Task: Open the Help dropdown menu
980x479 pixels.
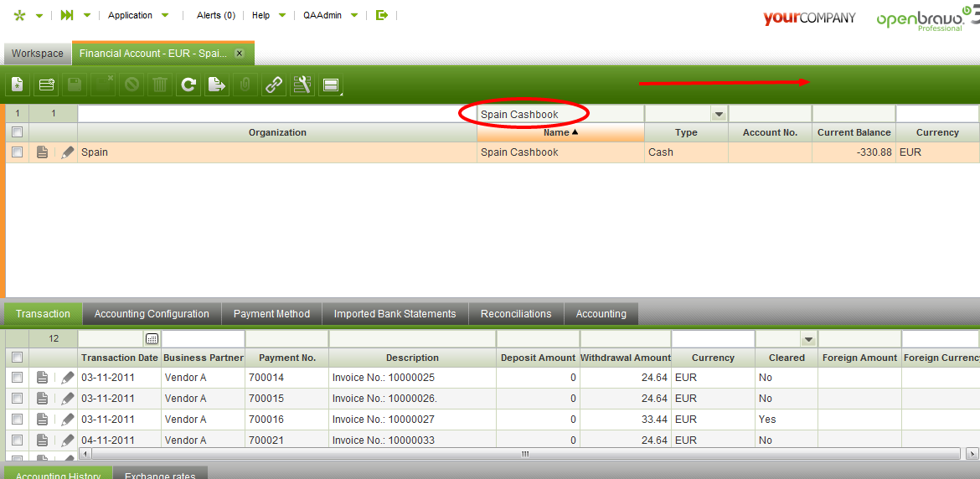Action: [x=269, y=16]
